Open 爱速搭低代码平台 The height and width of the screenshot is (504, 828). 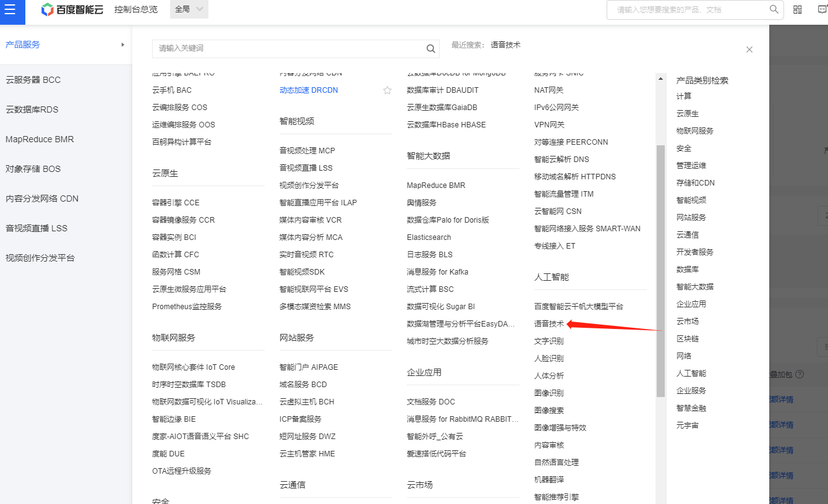tap(437, 454)
